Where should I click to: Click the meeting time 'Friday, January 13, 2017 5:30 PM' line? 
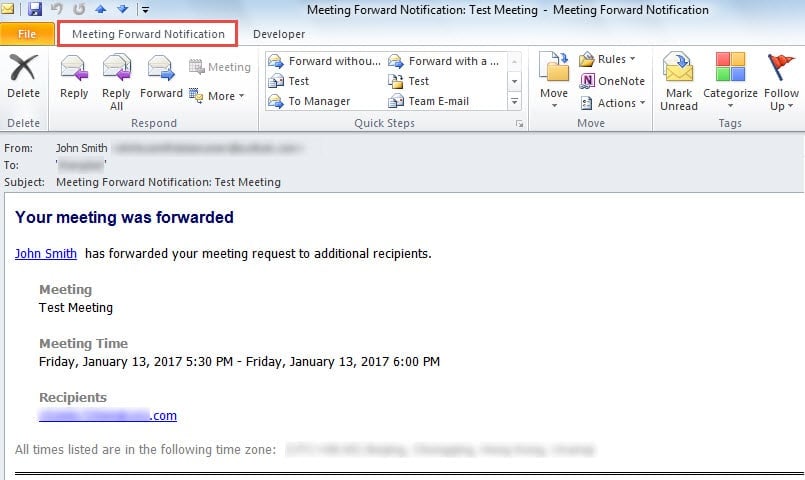(239, 361)
